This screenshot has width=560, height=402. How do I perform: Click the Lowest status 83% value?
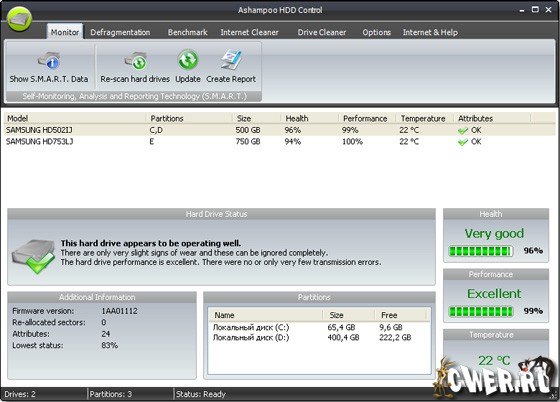click(110, 345)
